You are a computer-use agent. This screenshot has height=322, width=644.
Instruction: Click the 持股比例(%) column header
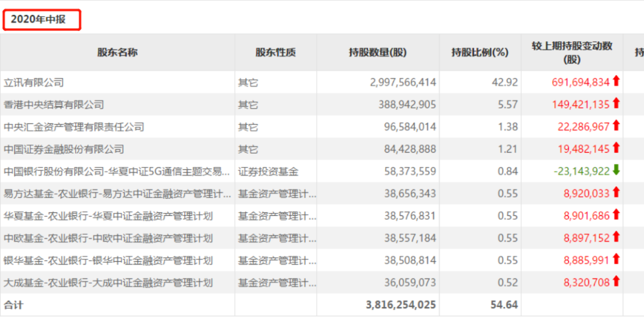(x=479, y=52)
